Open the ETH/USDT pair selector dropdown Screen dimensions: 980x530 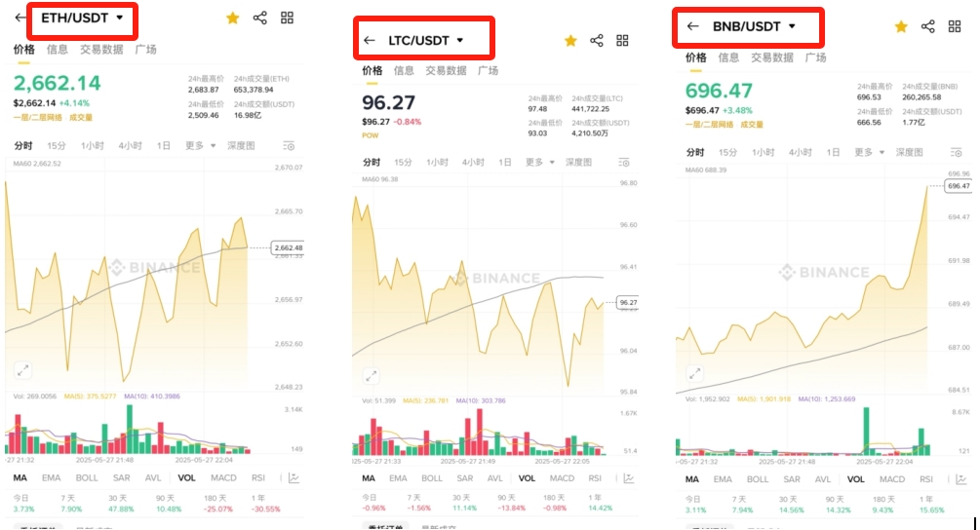click(82, 18)
